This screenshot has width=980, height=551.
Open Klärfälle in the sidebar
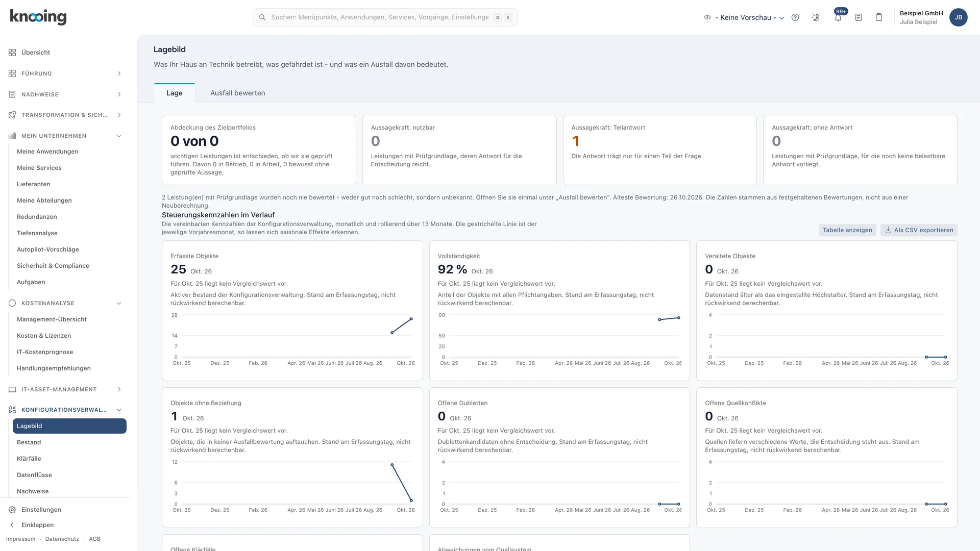click(69, 459)
